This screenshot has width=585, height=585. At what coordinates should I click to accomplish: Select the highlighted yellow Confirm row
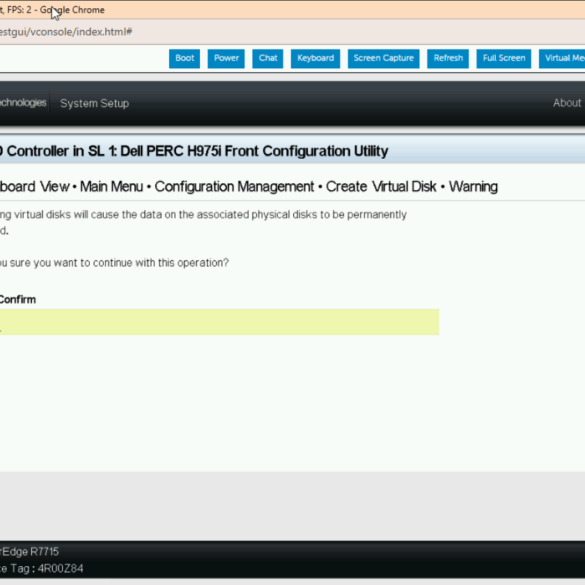click(219, 322)
